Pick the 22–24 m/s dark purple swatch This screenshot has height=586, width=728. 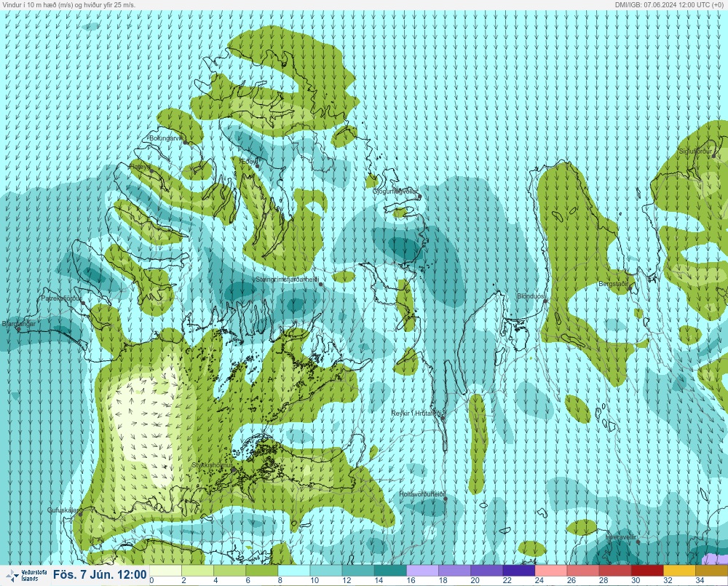pos(519,571)
